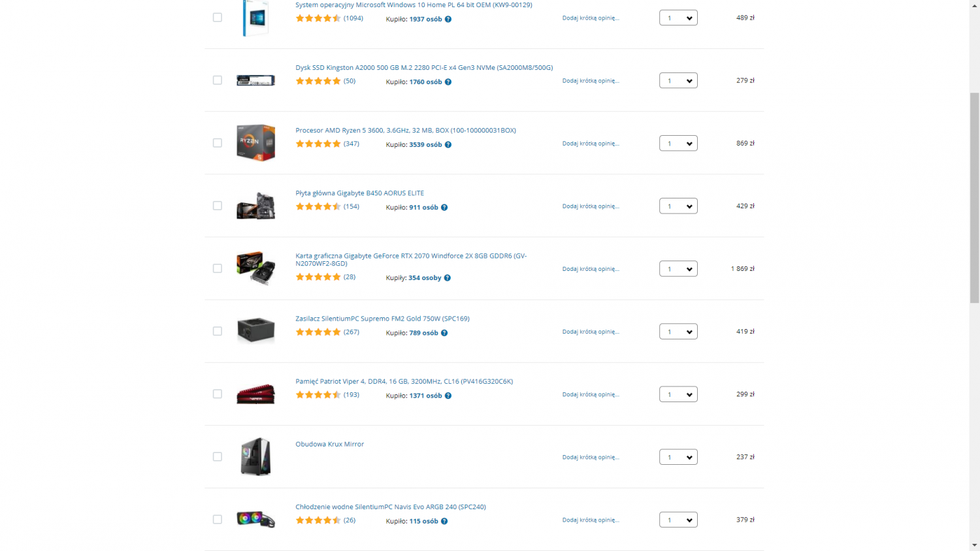
Task: Click help icon next to 1937 osób
Action: pyautogui.click(x=448, y=20)
